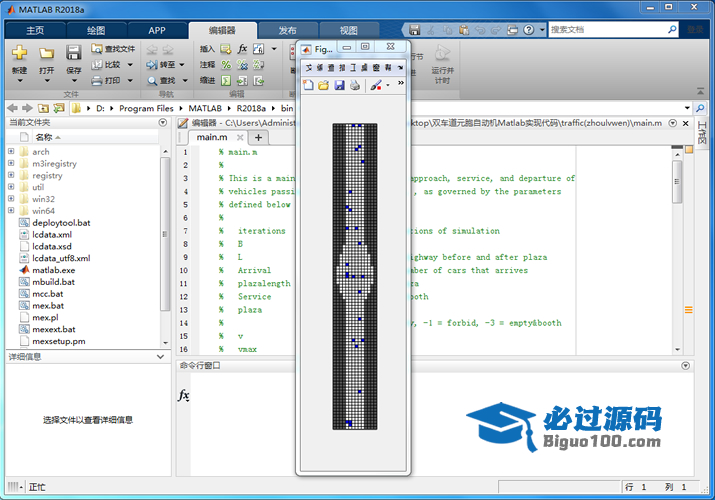Click the 查找文件 find files button
Viewport: 715px width, 500px height.
point(113,49)
